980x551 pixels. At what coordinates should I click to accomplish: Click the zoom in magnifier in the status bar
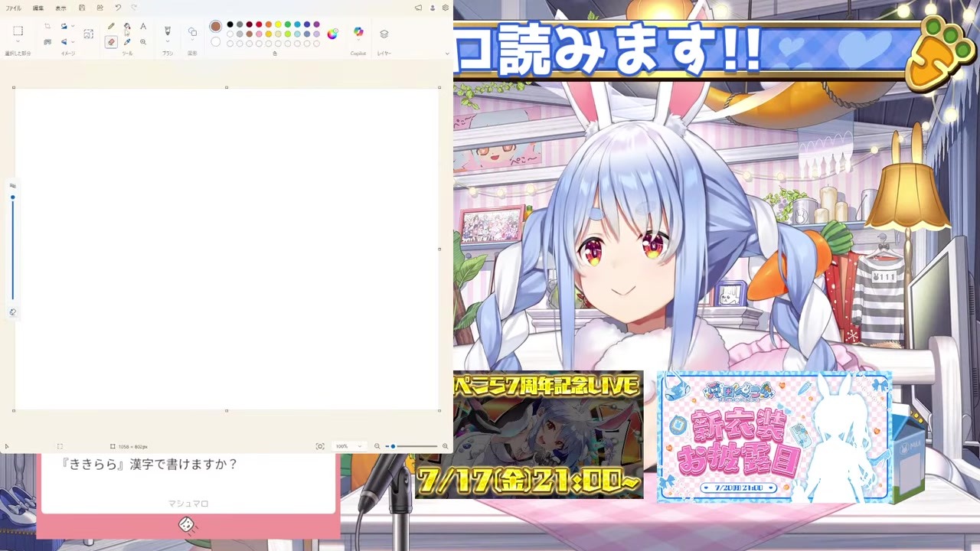(445, 446)
